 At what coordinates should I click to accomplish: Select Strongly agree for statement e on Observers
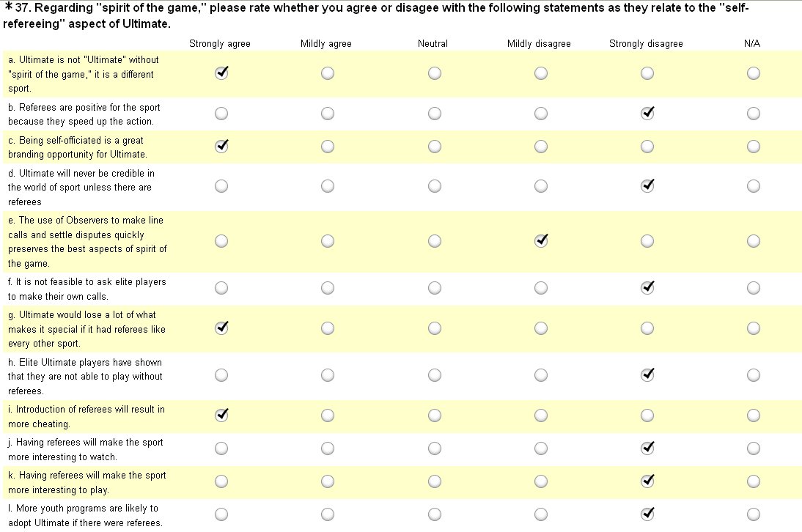221,241
